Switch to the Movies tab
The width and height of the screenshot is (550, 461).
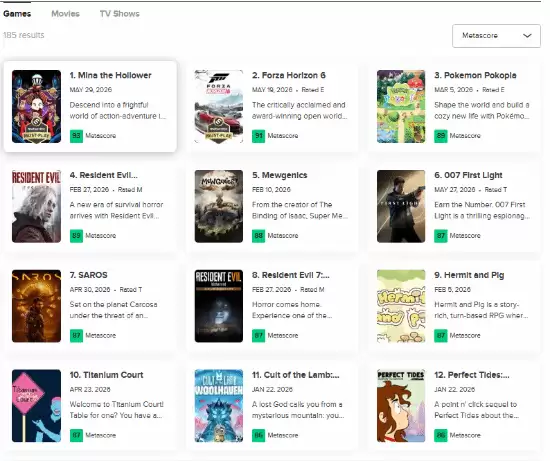coord(65,14)
